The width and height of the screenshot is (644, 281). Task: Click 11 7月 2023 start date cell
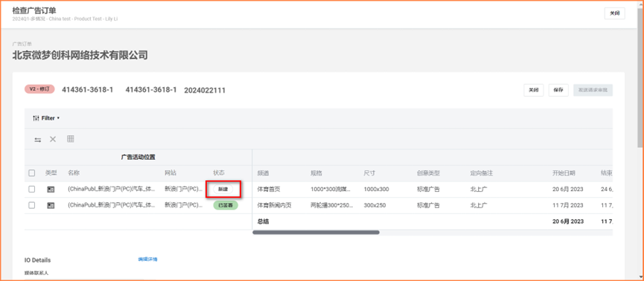coord(567,205)
